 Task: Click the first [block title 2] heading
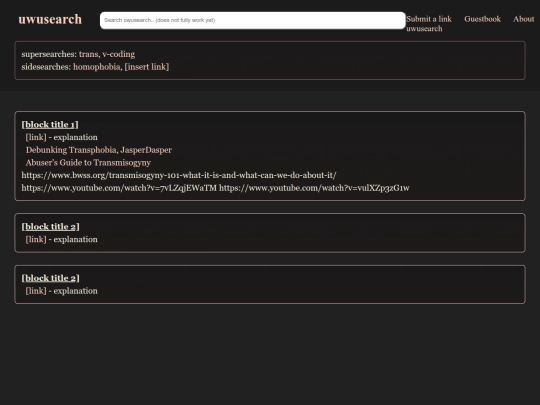(50, 227)
